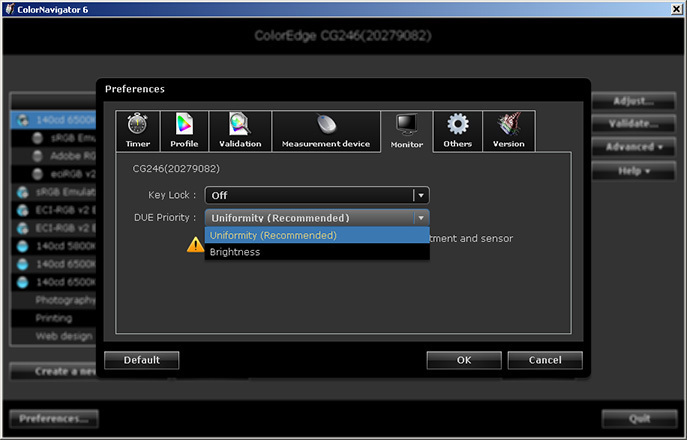The height and width of the screenshot is (440, 687).
Task: Click the yellow warning triangle icon
Action: coord(195,245)
